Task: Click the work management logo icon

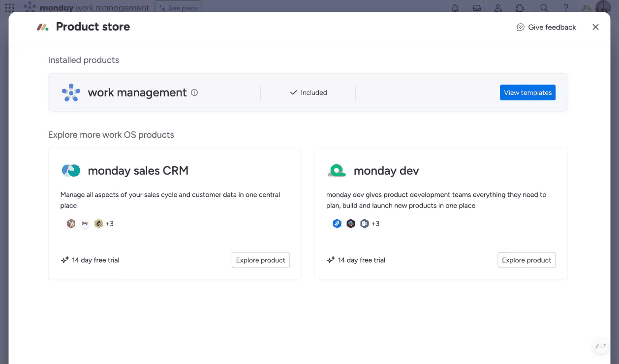Action: click(71, 92)
